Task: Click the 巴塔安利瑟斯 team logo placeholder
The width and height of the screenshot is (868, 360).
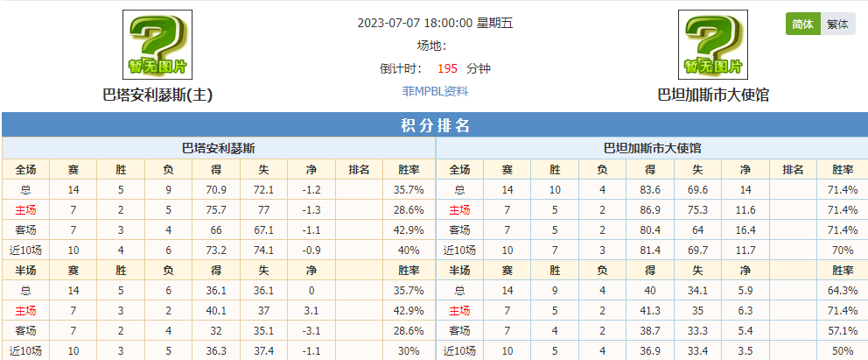Action: point(157,45)
